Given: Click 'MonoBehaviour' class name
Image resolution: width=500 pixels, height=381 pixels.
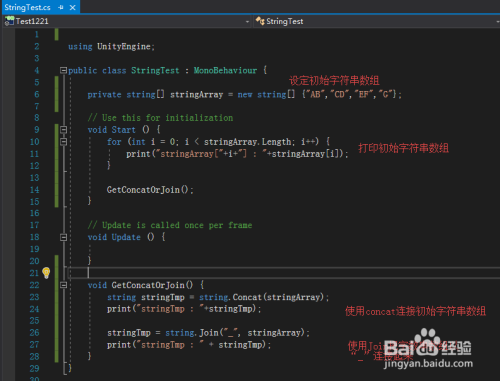Looking at the screenshot, I should click(225, 70).
